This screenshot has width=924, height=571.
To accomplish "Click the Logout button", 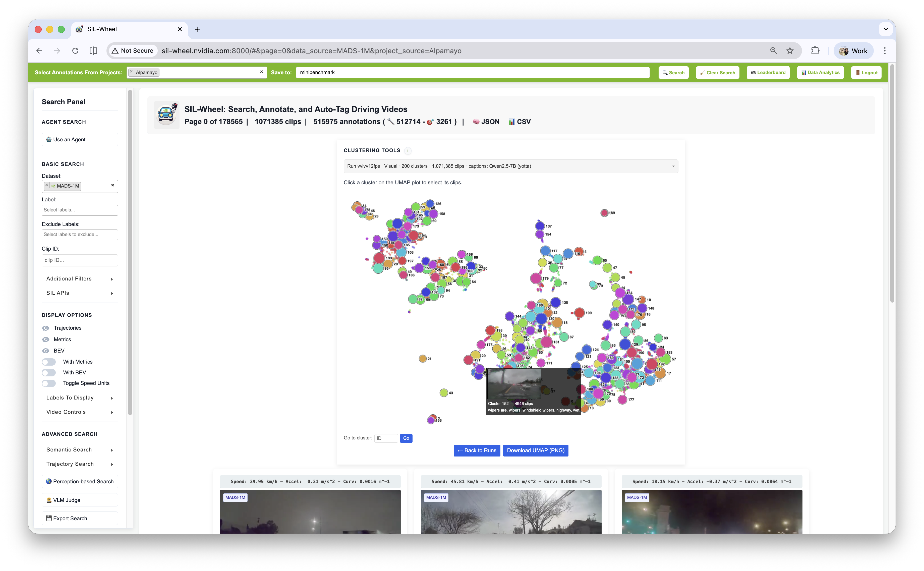I will pos(866,73).
